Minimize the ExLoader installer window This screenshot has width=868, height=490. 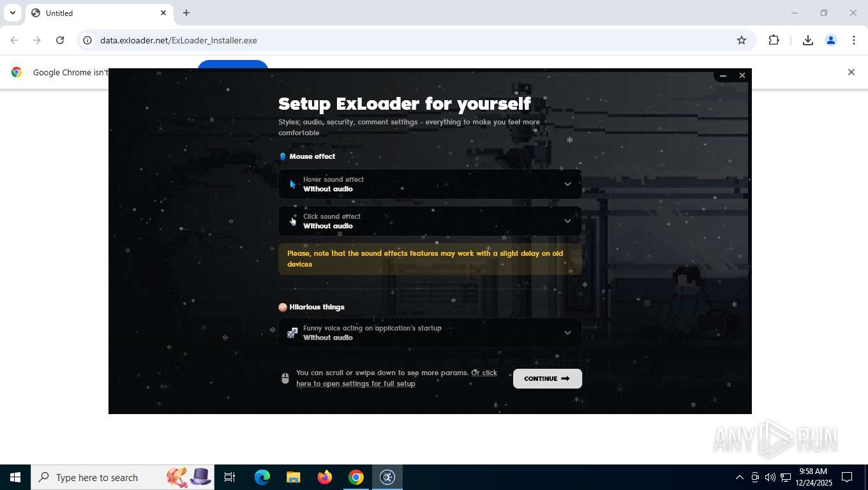723,76
